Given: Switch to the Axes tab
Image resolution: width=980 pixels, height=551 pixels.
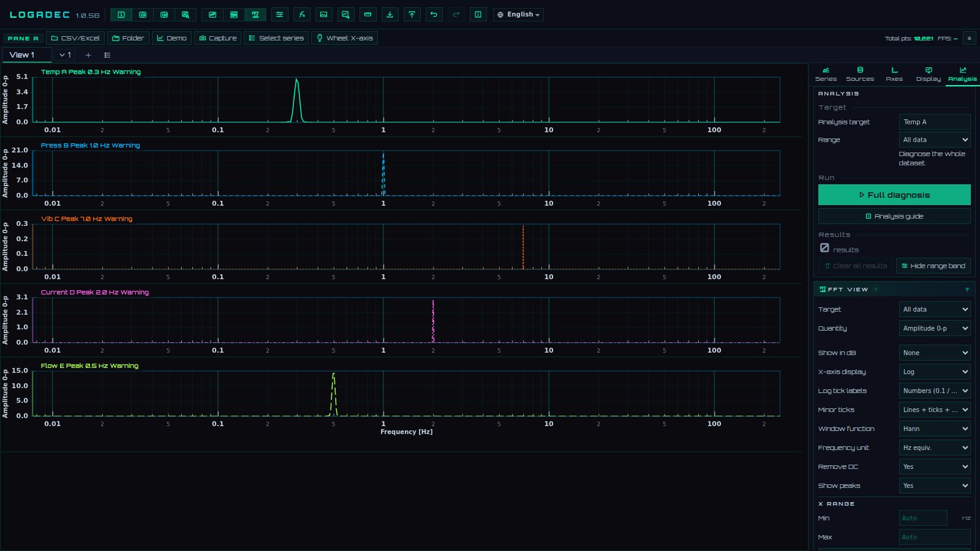Looking at the screenshot, I should click(894, 74).
